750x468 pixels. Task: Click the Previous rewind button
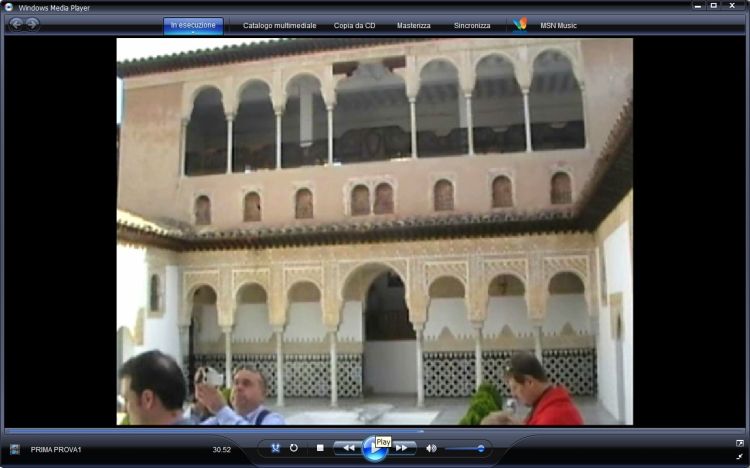(348, 448)
